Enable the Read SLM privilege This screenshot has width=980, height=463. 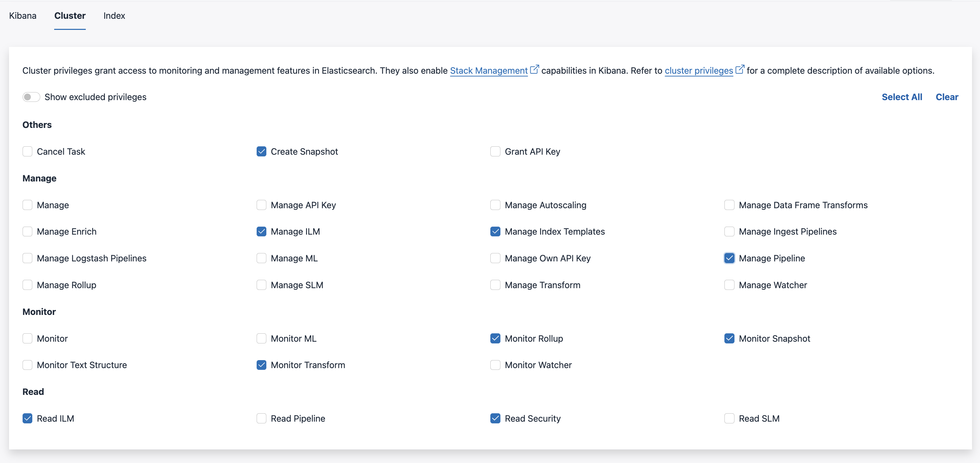(x=729, y=418)
